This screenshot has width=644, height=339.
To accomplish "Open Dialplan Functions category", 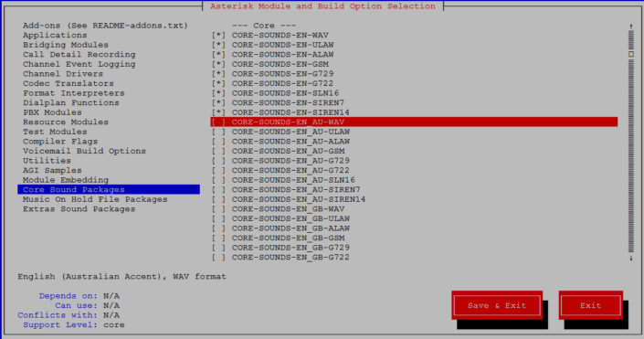I will point(71,102).
